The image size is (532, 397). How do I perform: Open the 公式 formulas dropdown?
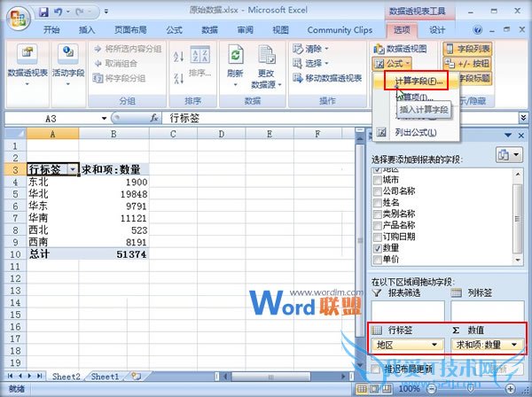coord(392,64)
